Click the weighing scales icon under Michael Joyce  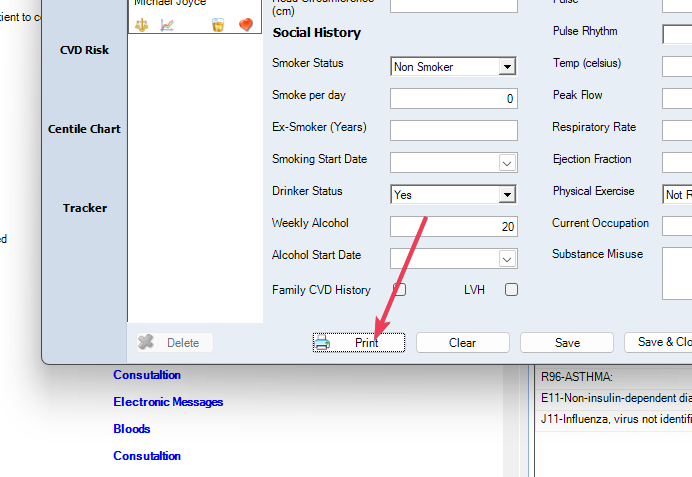[x=141, y=25]
